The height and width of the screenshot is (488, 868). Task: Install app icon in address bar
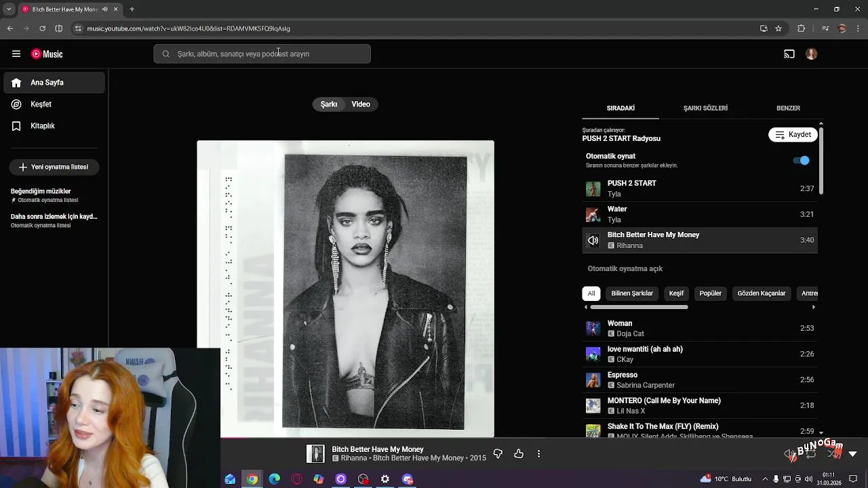coord(764,28)
